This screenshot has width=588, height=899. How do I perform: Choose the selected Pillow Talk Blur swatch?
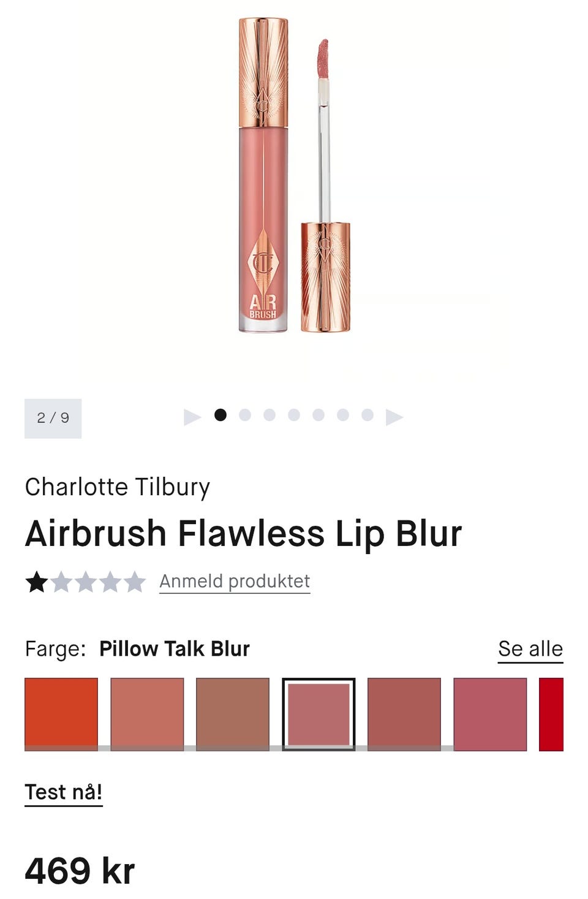(x=318, y=714)
